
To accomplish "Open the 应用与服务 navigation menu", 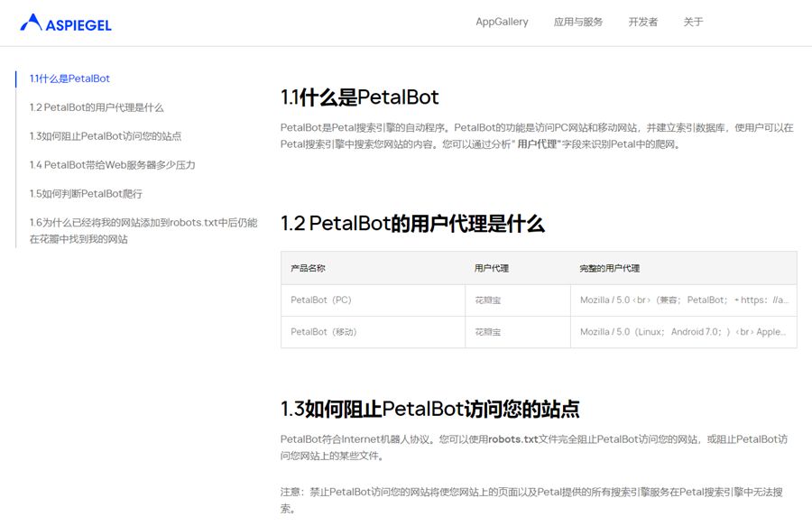I will pos(578,22).
